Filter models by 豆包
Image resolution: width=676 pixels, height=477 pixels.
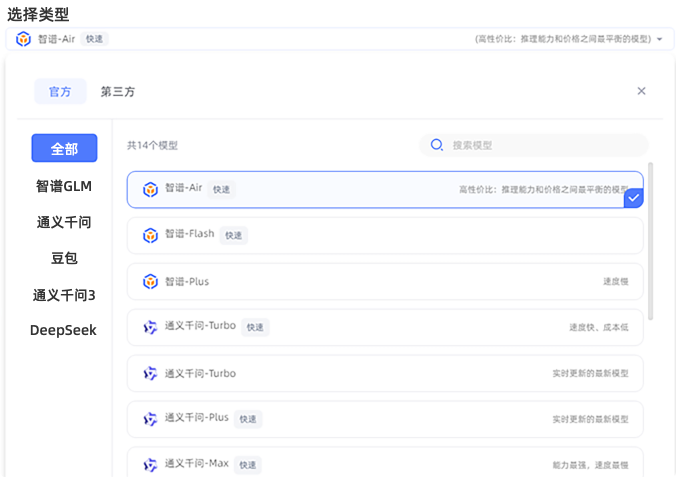pos(64,258)
